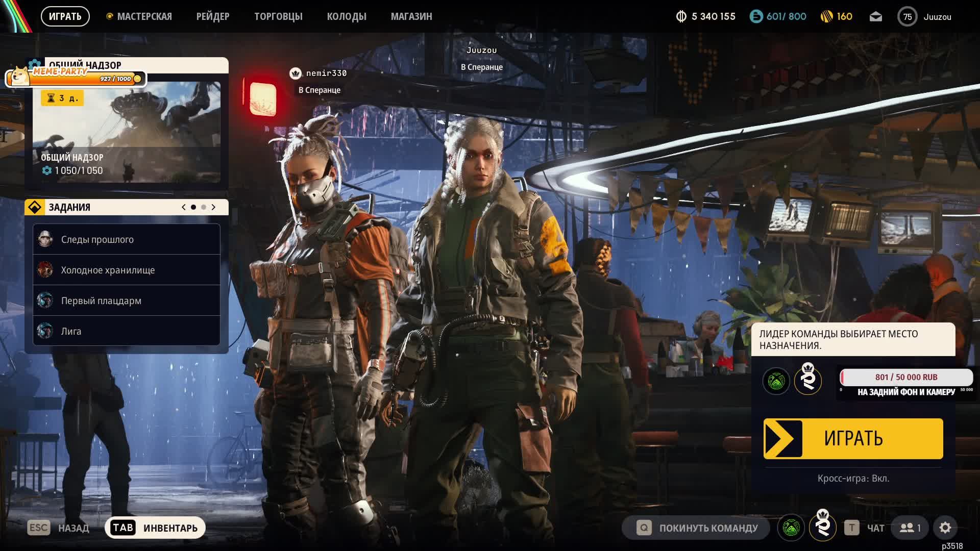The width and height of the screenshot is (980, 551).
Task: Click the settings gear icon
Action: click(945, 528)
